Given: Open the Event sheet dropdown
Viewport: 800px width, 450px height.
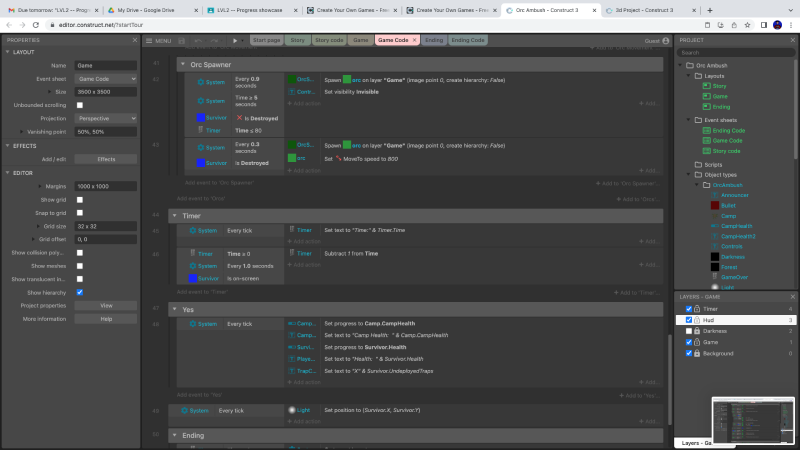Looking at the screenshot, I should click(x=107, y=78).
